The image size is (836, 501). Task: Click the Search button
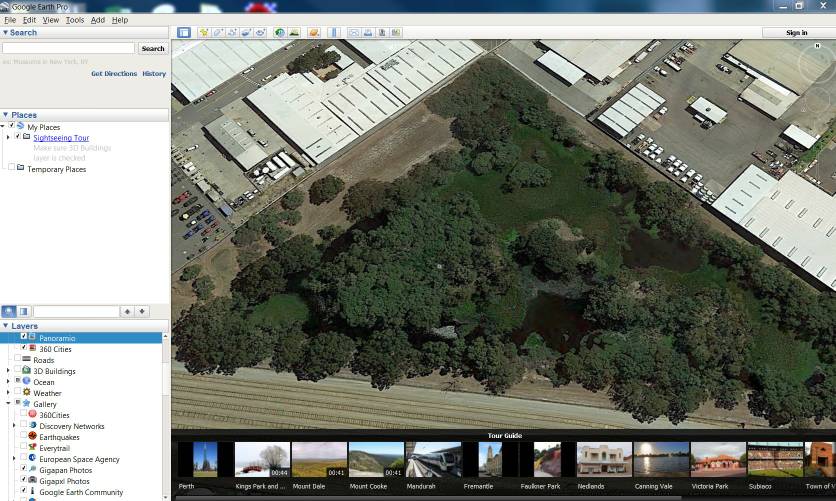coord(153,48)
